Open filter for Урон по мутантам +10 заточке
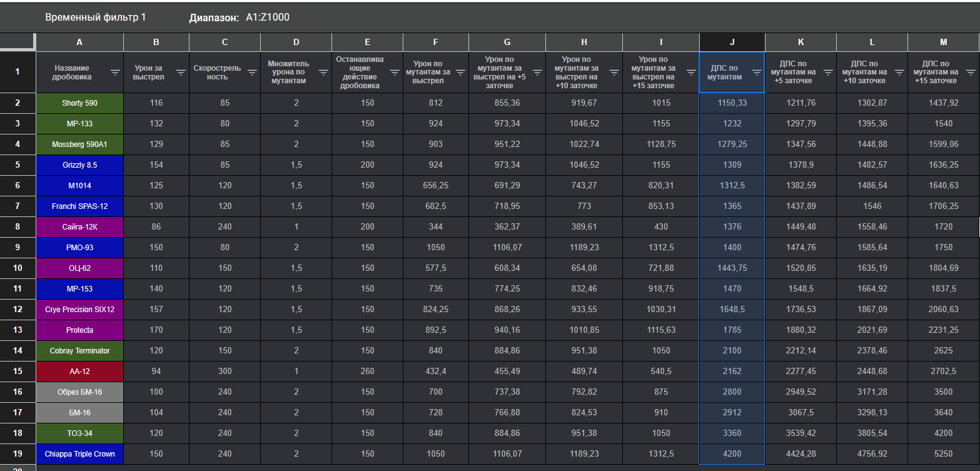980x471 pixels. pyautogui.click(x=614, y=73)
